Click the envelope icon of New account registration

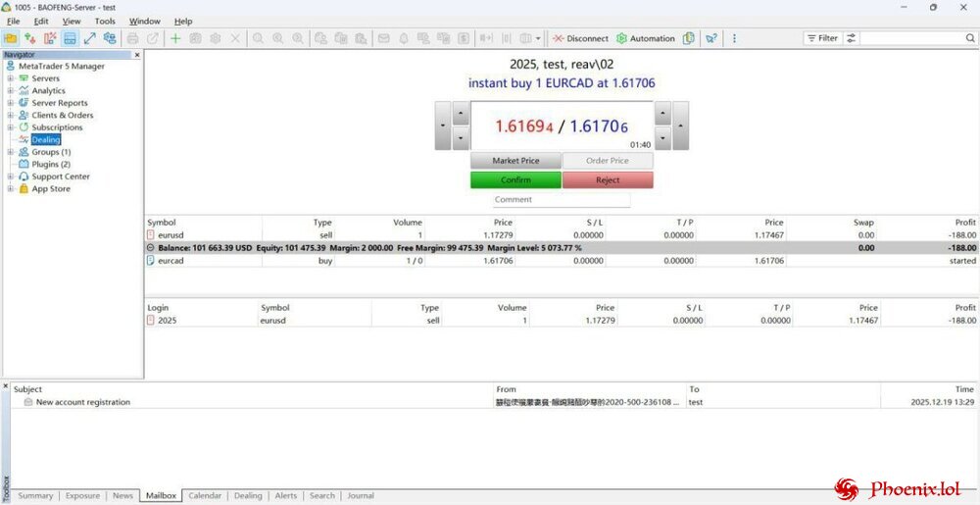tap(28, 402)
